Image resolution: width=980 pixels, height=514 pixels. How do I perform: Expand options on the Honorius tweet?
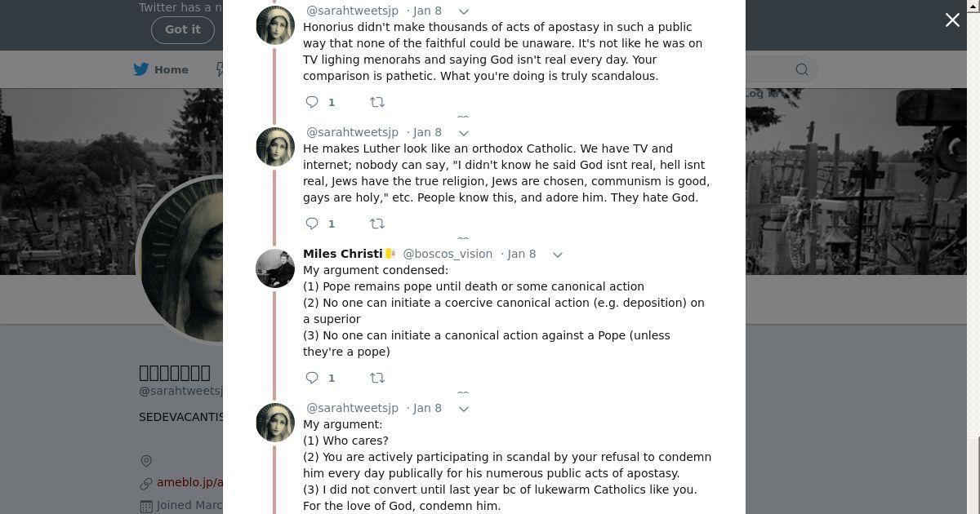pos(464,11)
